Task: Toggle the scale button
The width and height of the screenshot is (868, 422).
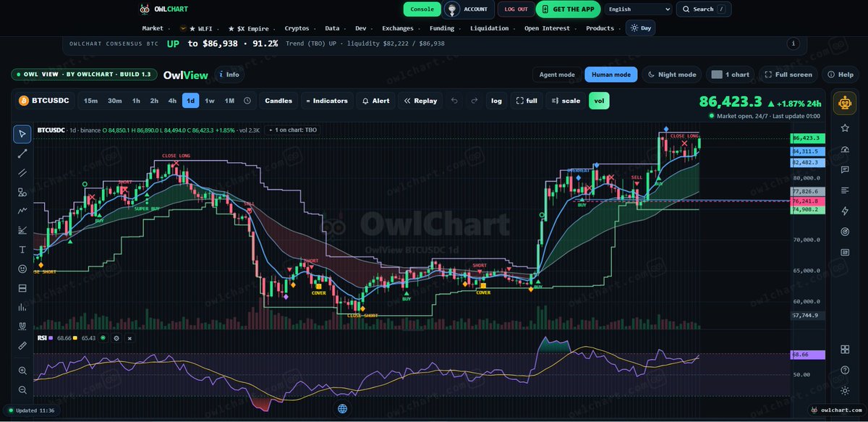Action: click(x=566, y=101)
